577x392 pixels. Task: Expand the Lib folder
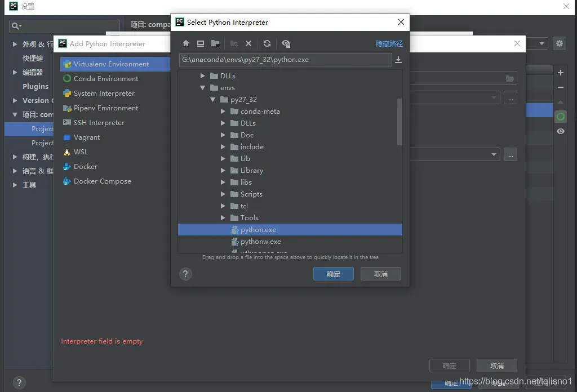coord(223,158)
